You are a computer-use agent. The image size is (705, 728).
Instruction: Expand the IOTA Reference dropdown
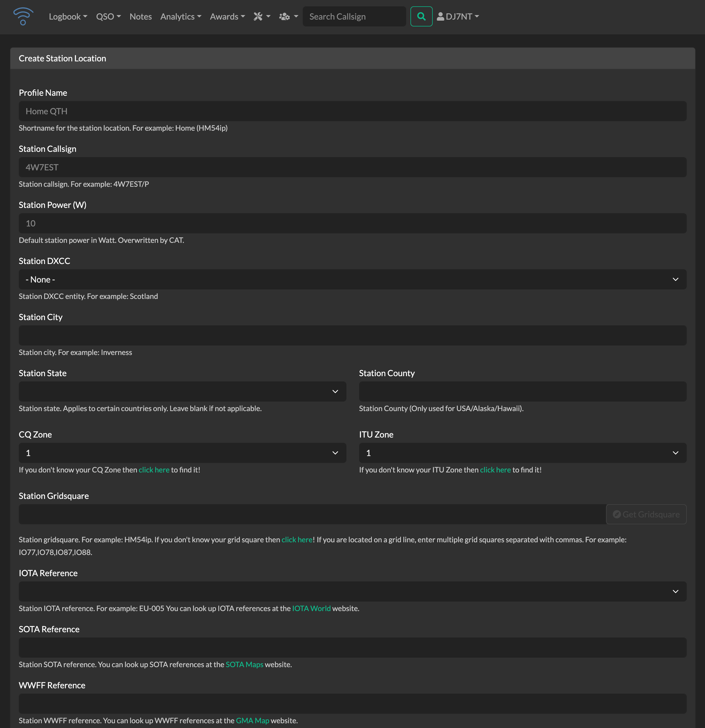point(352,591)
